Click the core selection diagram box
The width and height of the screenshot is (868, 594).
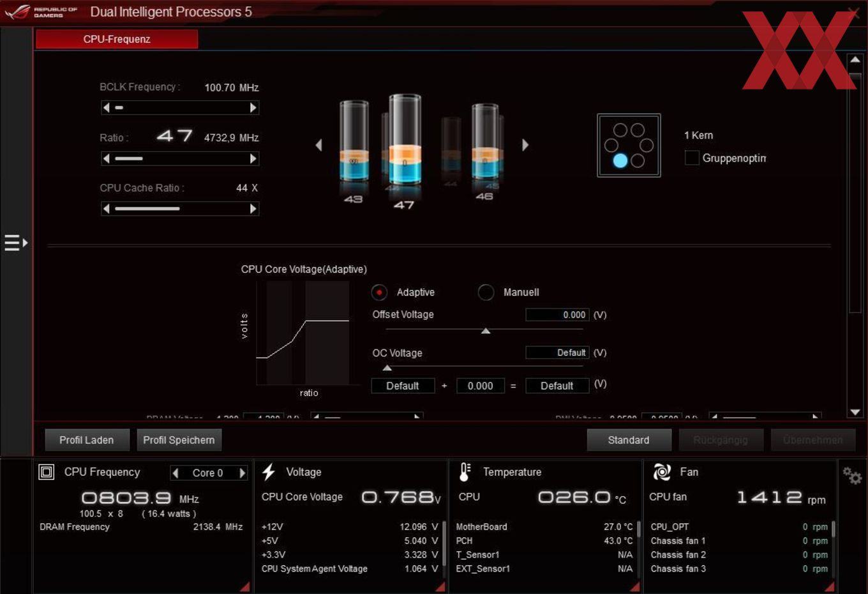pos(629,146)
